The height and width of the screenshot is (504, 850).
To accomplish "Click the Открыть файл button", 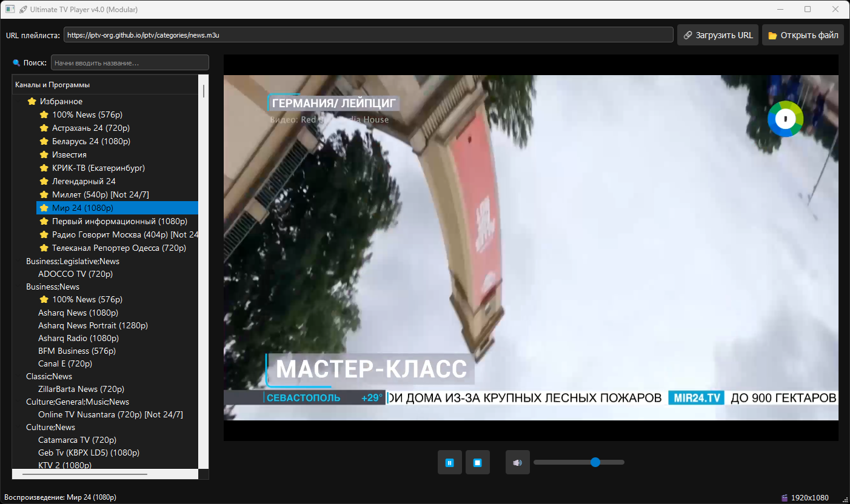I will coord(803,35).
